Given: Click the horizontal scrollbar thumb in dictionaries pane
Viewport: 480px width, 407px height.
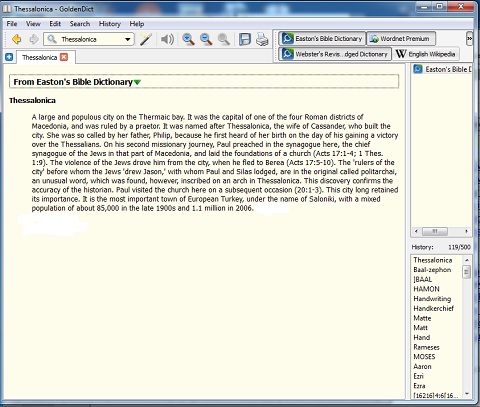Looking at the screenshot, I should coord(435,231).
